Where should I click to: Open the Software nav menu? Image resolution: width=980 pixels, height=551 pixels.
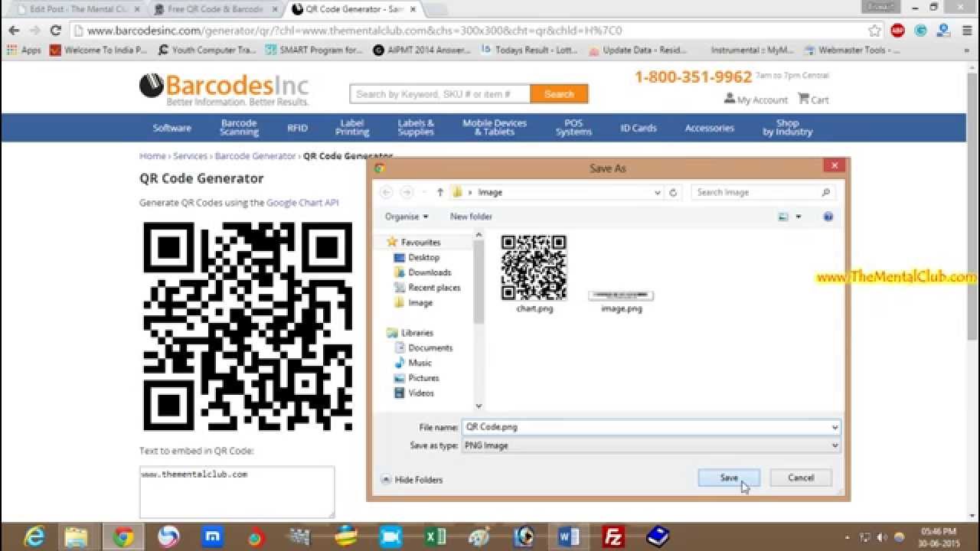[171, 128]
